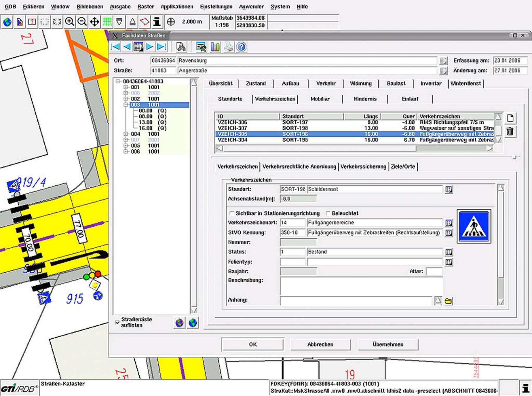Click the Abbrechen button

320,344
